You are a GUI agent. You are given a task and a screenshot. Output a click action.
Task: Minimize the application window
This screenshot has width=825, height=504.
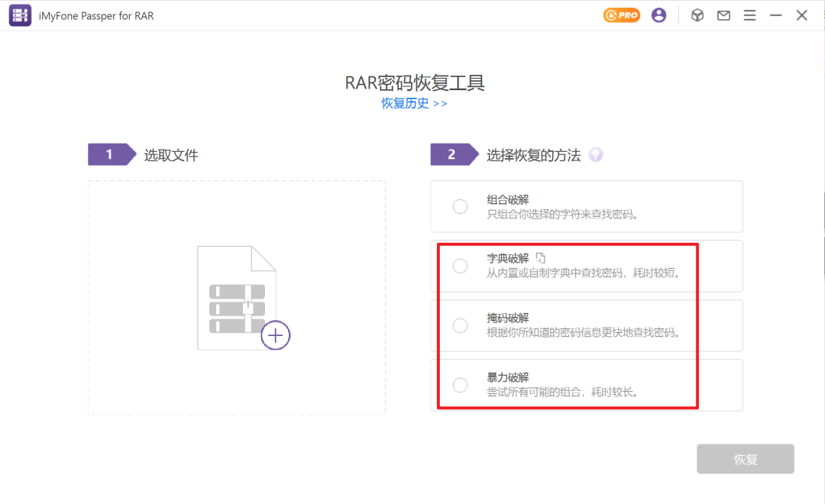[x=775, y=15]
